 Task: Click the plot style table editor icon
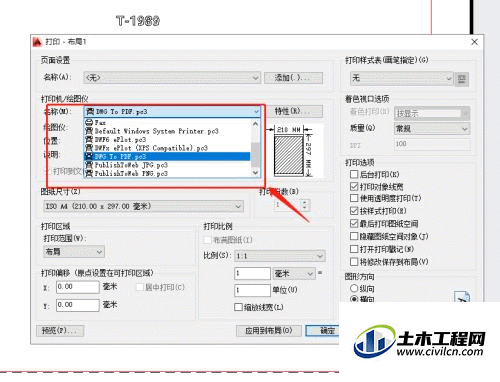point(462,79)
